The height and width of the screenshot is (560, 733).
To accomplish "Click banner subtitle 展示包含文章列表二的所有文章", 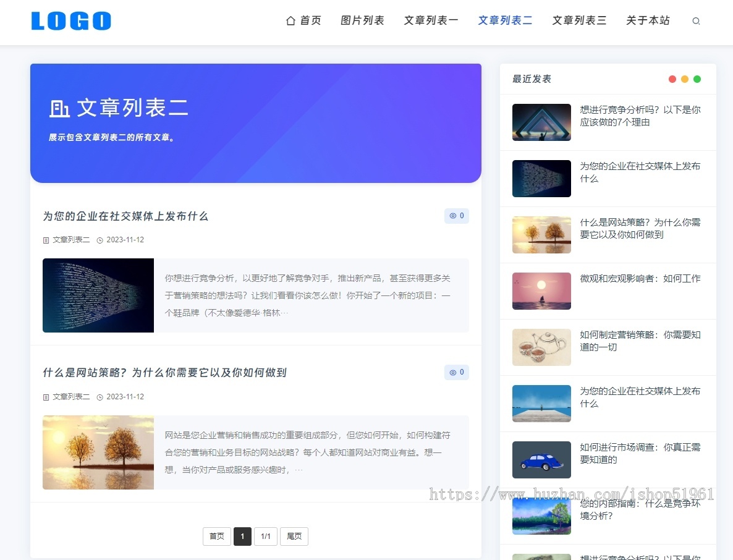I will point(112,137).
